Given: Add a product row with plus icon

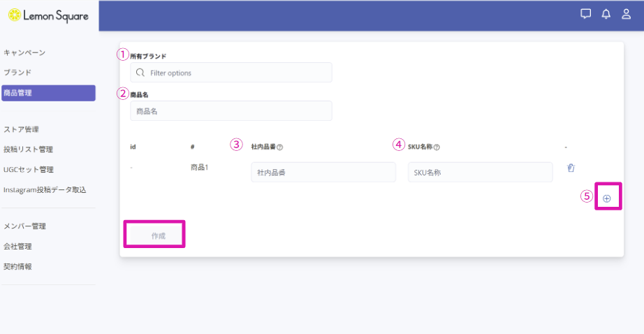Looking at the screenshot, I should coord(606,198).
